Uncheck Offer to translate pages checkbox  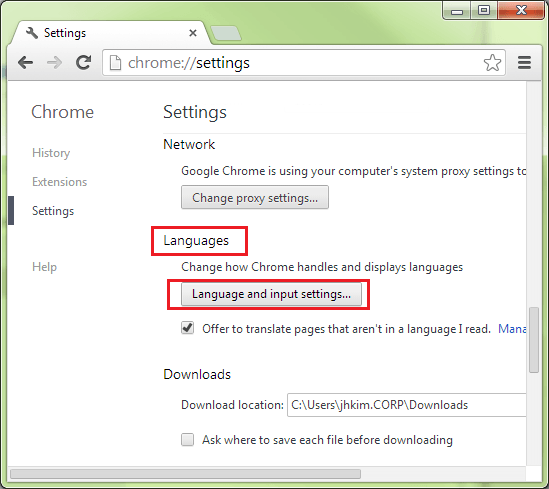(187, 328)
